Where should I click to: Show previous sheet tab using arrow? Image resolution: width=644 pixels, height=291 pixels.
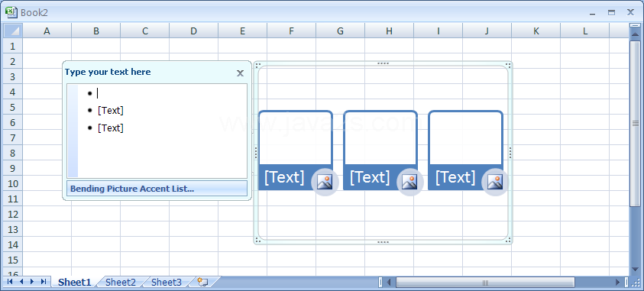(x=21, y=282)
